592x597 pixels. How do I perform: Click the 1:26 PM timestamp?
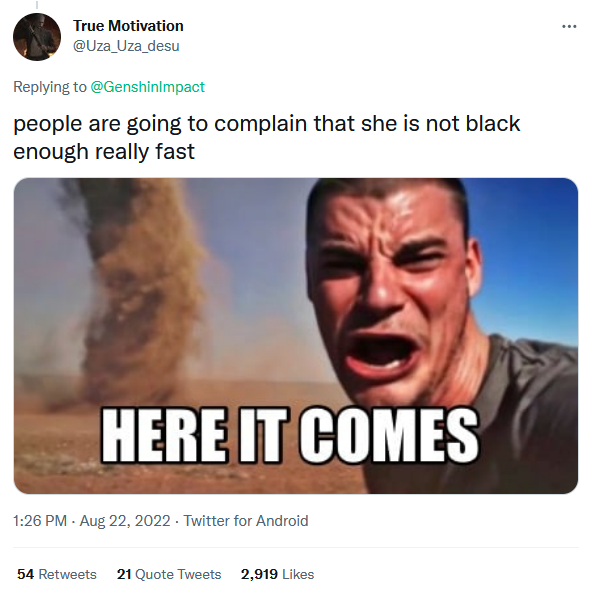40,521
